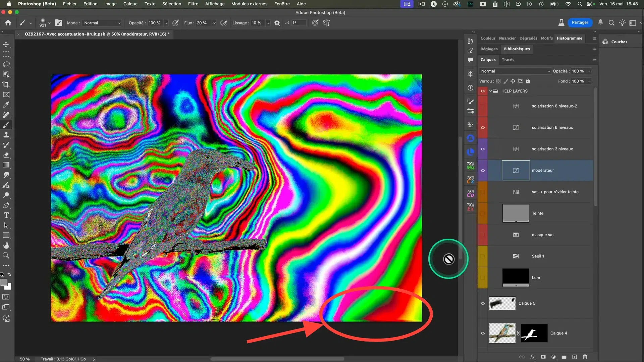Create new group folder icon
Image resolution: width=644 pixels, height=362 pixels.
(564, 357)
